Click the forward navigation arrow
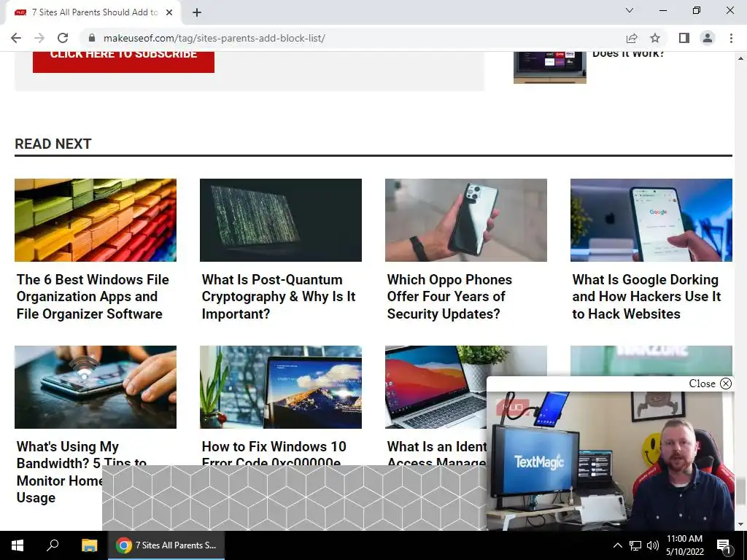Viewport: 747px width, 560px height. click(x=39, y=38)
